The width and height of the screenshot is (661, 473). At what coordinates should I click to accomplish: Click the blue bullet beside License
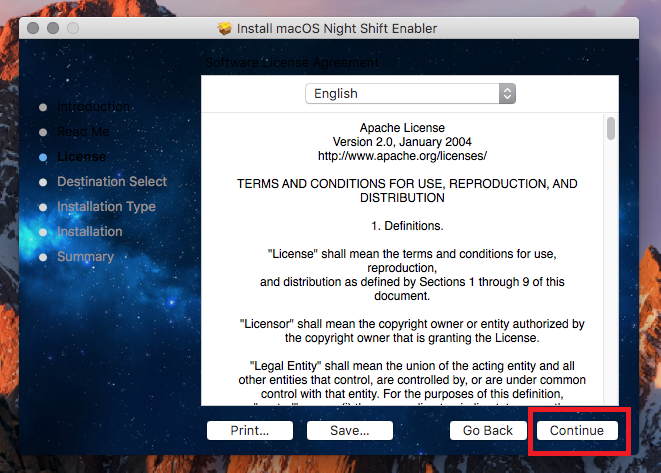click(x=43, y=157)
